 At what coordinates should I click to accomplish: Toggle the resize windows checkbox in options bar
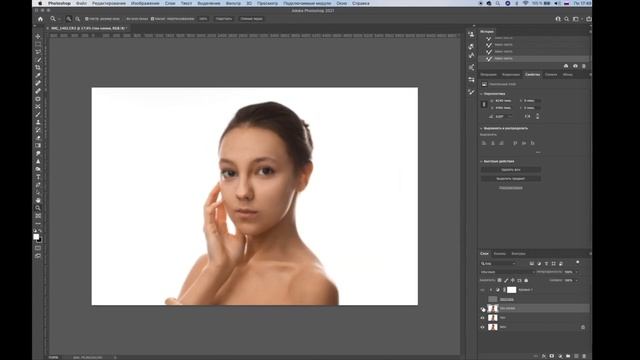pyautogui.click(x=87, y=19)
